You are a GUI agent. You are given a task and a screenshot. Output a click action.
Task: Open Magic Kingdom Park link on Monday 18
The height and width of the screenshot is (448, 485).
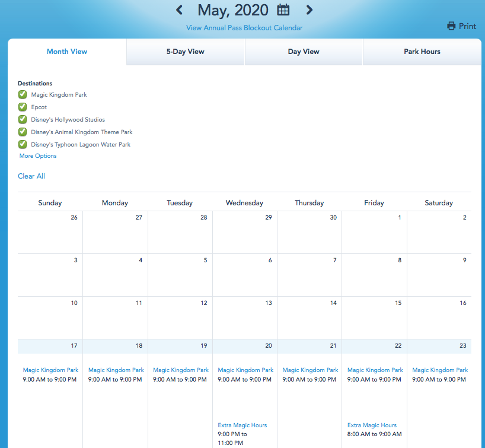coord(116,370)
